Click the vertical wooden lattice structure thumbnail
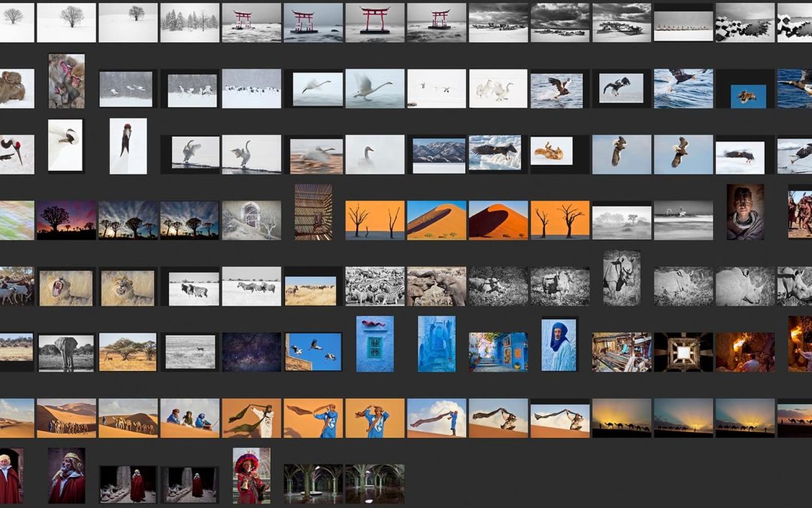Image resolution: width=812 pixels, height=508 pixels. click(313, 212)
